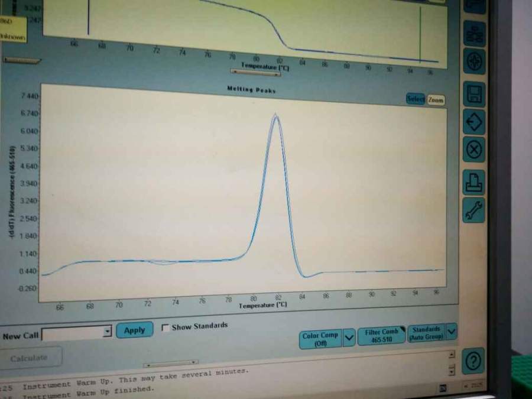Expand the Color Comp dropdown arrow
This screenshot has width=532, height=399.
[349, 338]
